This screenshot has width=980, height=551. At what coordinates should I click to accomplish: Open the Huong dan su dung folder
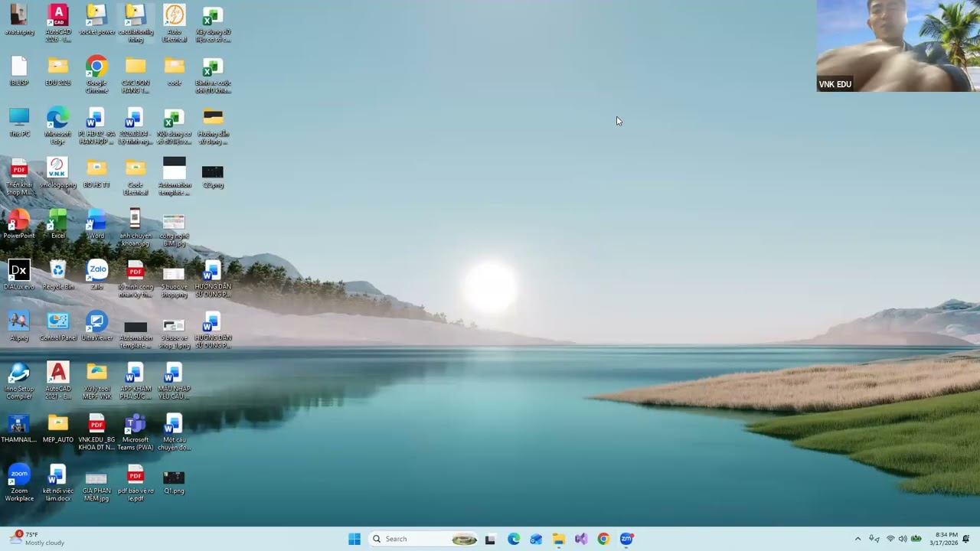tap(213, 125)
